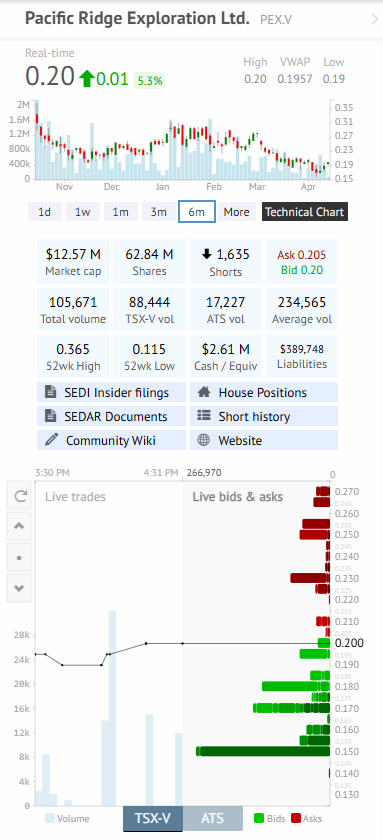
Task: Click the down arrow in Shorts tile
Action: [207, 254]
